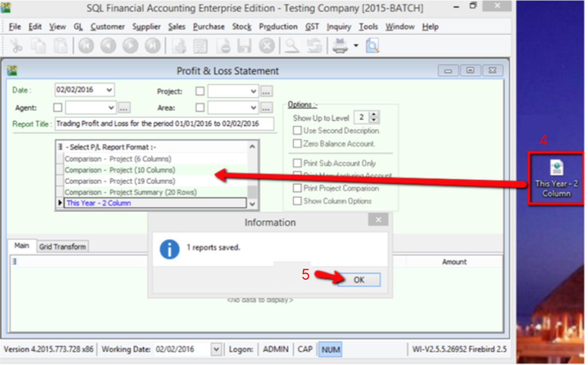Screen dimensions: 588x365
Task: Click the Save floppy disk icon
Action: (x=245, y=47)
